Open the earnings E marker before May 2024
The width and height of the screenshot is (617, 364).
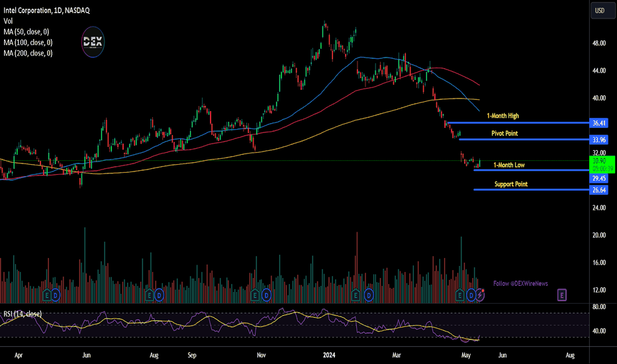[x=459, y=295]
